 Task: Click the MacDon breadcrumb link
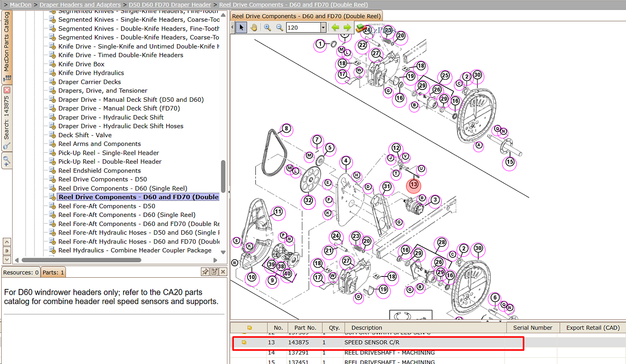point(20,5)
